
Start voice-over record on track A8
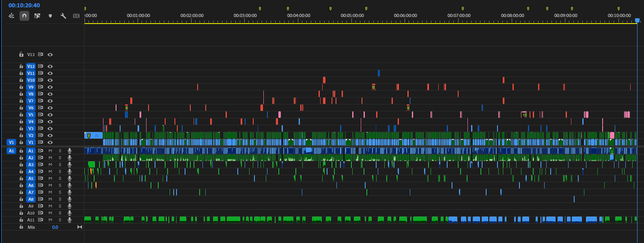[x=69, y=199]
